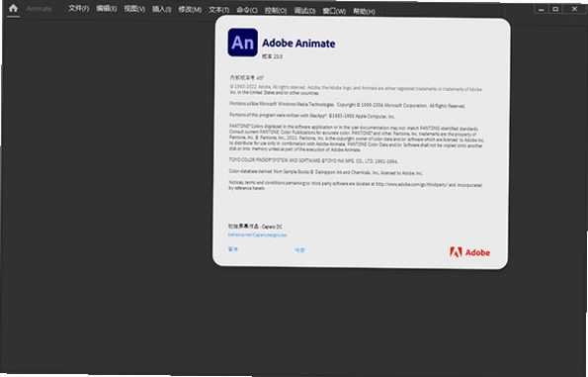Screen dimensions: 588x377
Task: Click the Microsoft Windows Media Technologies line
Action: click(347, 105)
